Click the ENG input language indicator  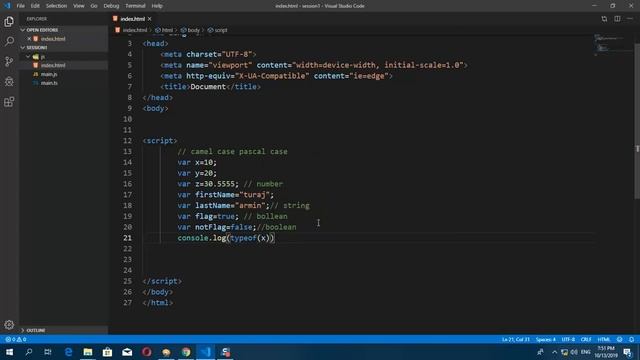click(x=586, y=352)
